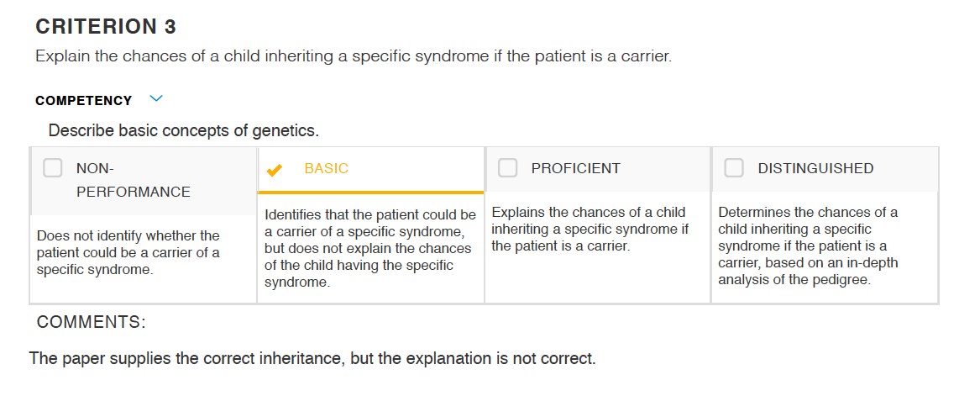
Task: Click the Basic level description text
Action: 370,248
